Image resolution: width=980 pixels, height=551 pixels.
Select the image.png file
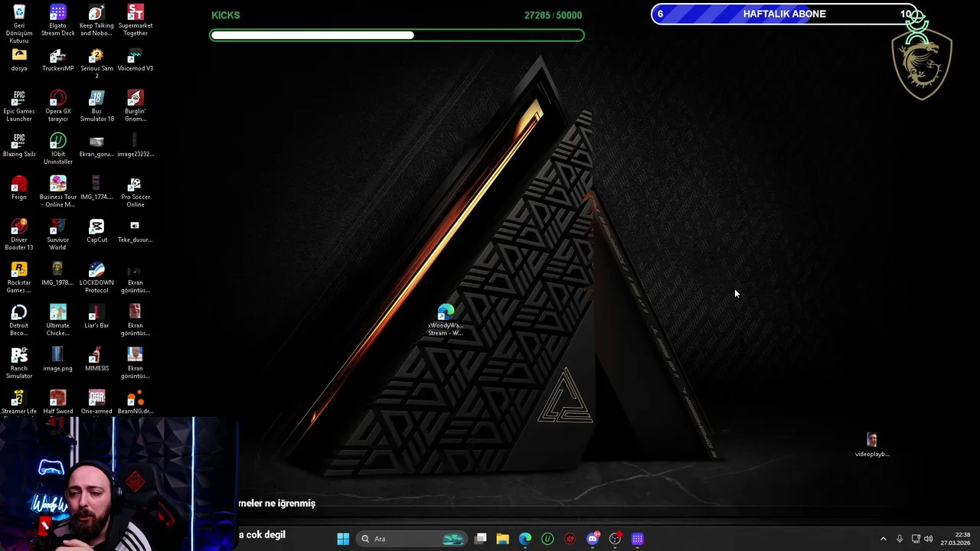click(58, 360)
